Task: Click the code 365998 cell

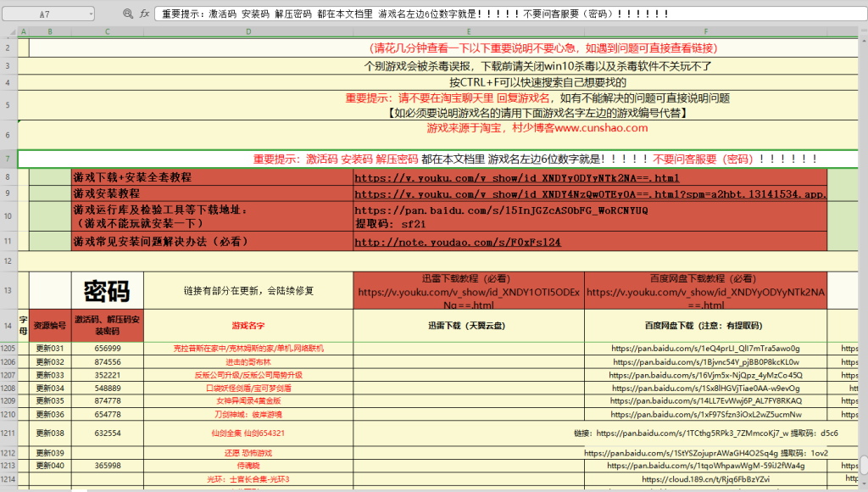Action: click(x=108, y=466)
